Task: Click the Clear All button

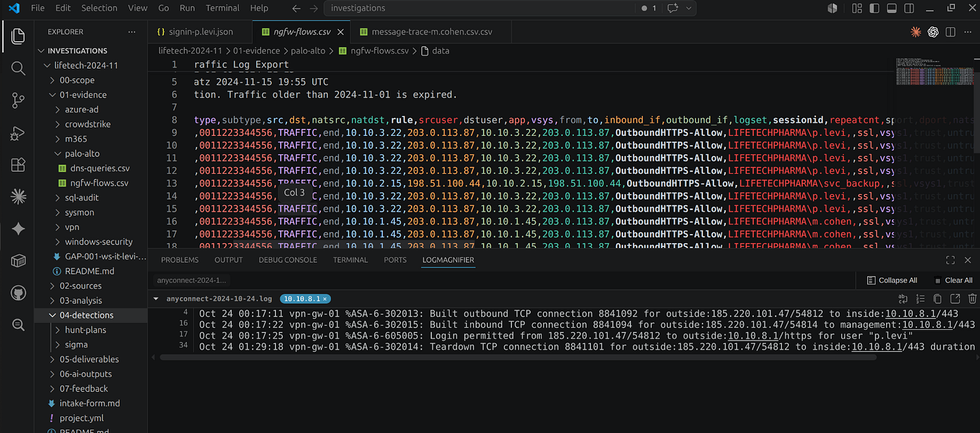Action: [953, 280]
